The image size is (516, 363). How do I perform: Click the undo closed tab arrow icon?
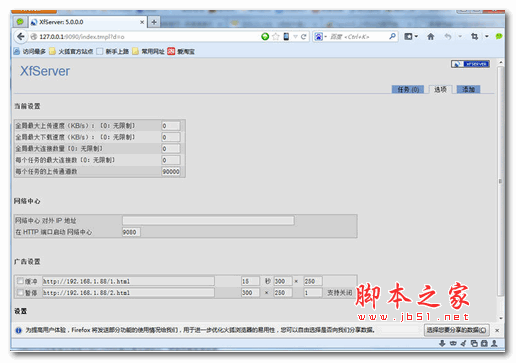448,36
